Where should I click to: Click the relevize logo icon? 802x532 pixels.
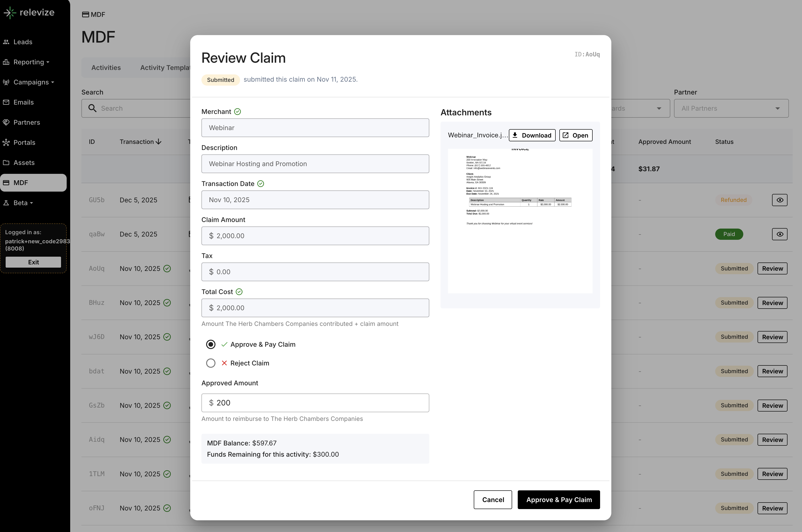pos(10,13)
